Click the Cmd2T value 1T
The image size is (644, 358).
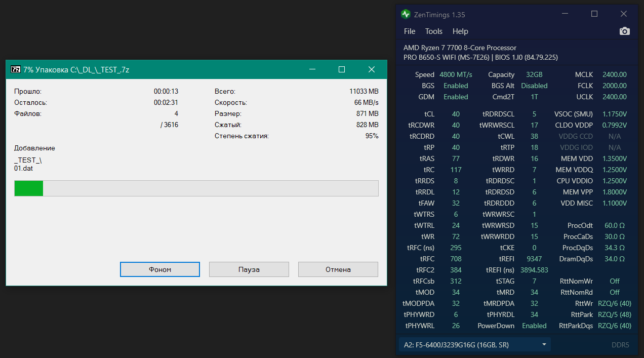click(534, 97)
